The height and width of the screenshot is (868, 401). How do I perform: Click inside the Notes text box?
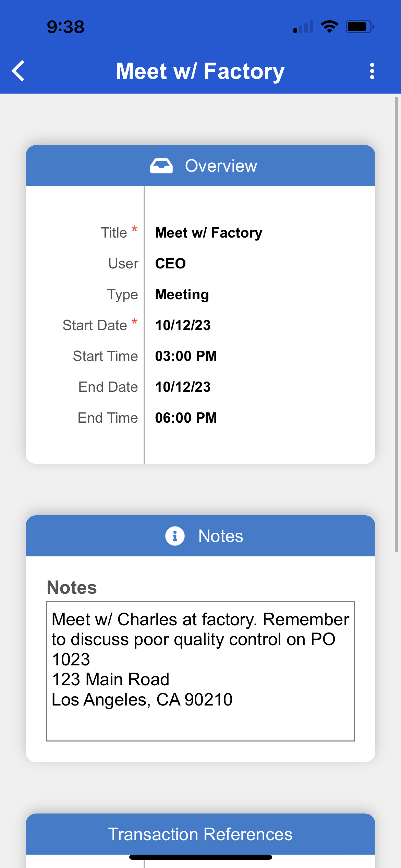click(x=200, y=671)
